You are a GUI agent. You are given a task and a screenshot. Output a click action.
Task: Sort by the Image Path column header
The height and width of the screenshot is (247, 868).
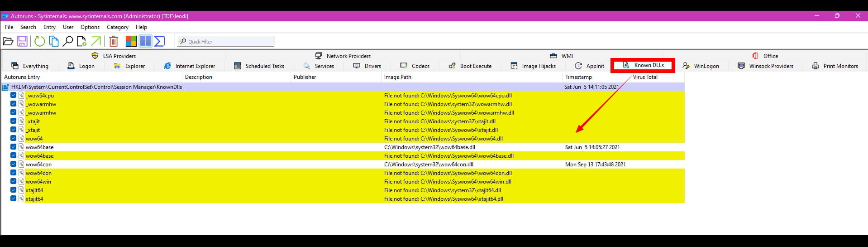click(472, 77)
